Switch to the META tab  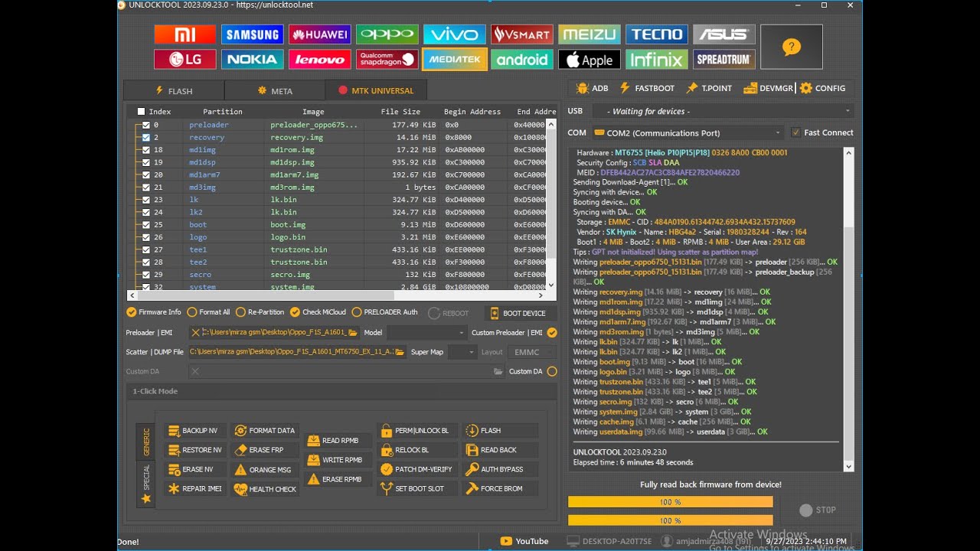[275, 91]
